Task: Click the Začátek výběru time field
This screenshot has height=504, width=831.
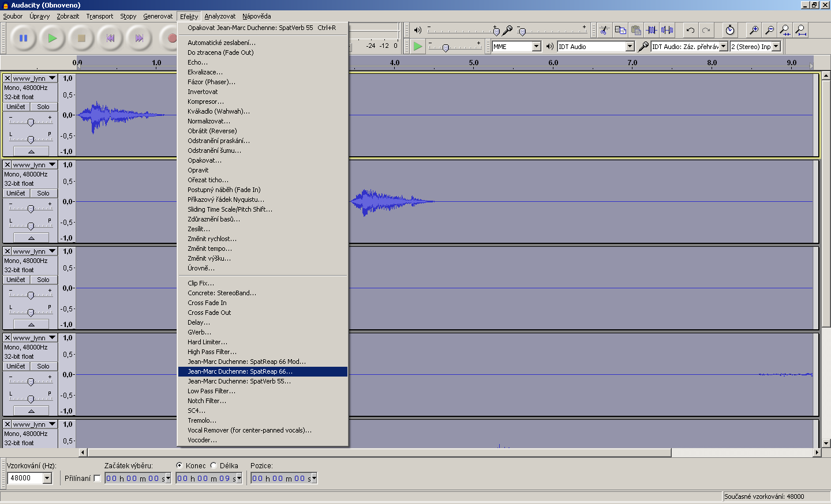Action: 138,478
